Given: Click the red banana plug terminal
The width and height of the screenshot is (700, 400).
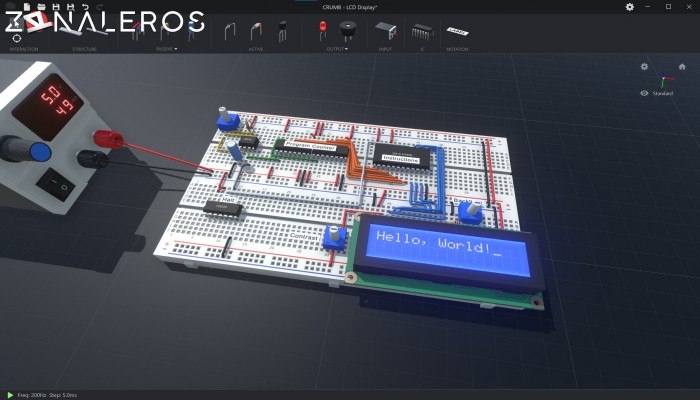Looking at the screenshot, I should click(x=108, y=139).
